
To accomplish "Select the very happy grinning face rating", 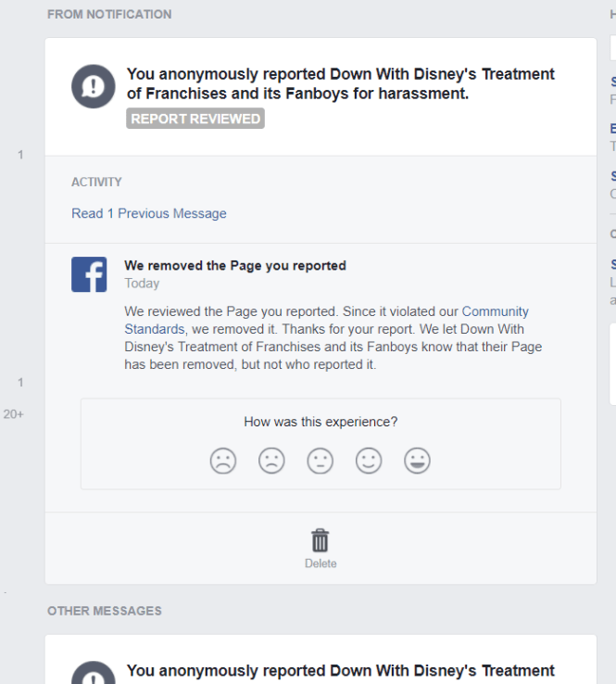I will click(x=417, y=461).
